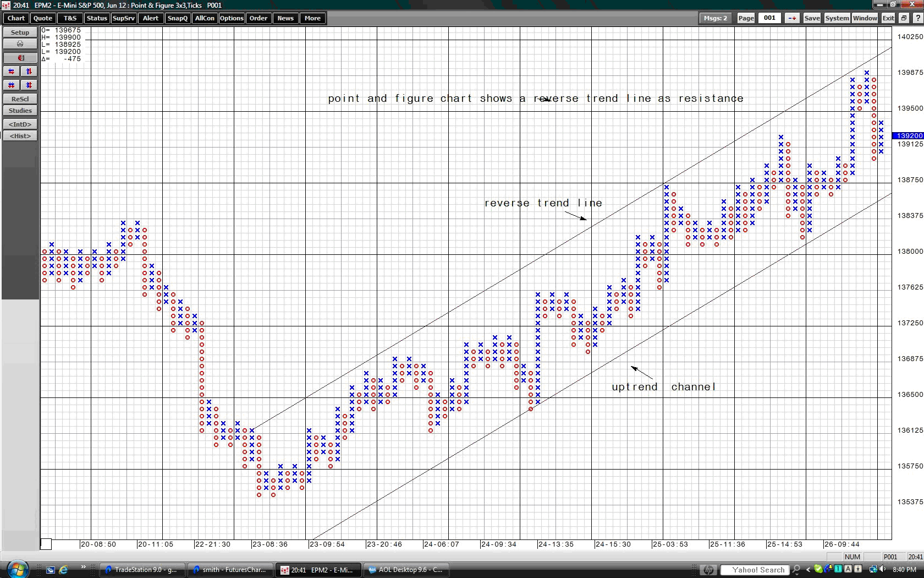This screenshot has width=924, height=578.
Task: Click the app icon in the title bar
Action: tap(6, 5)
